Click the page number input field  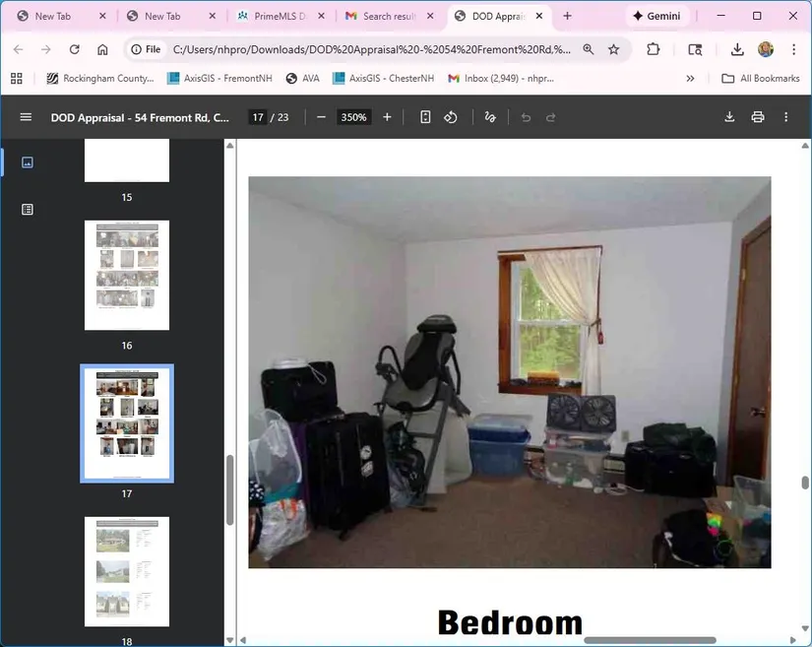click(x=257, y=117)
